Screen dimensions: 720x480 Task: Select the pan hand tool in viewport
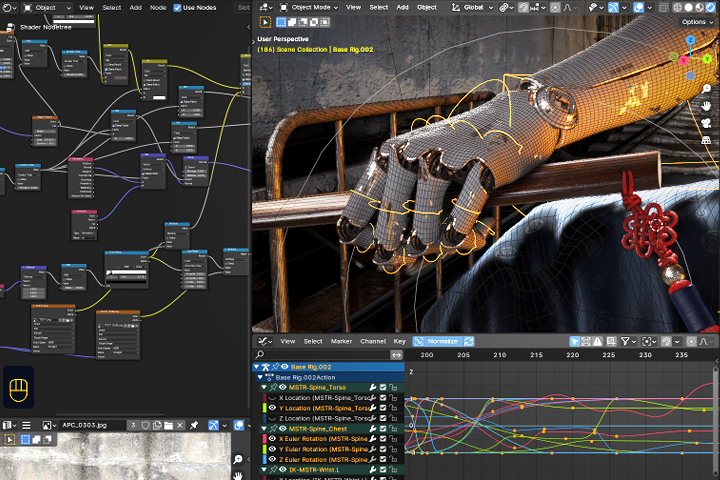(x=706, y=106)
